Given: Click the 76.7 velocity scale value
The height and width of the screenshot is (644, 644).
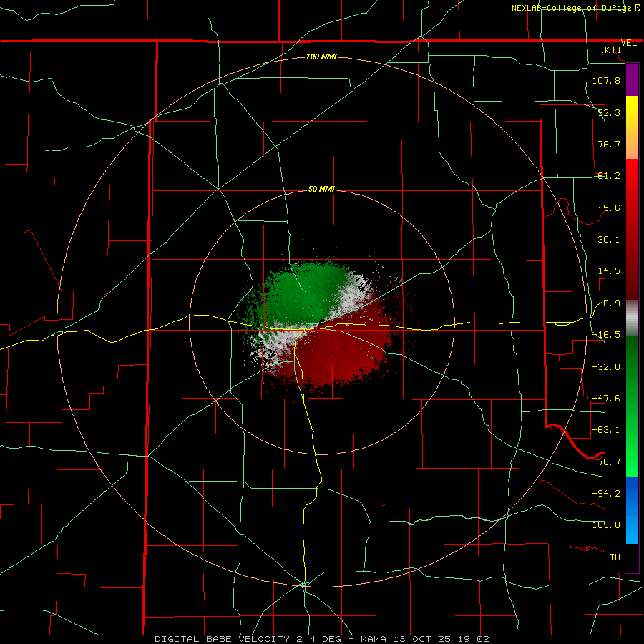Looking at the screenshot, I should point(609,144).
